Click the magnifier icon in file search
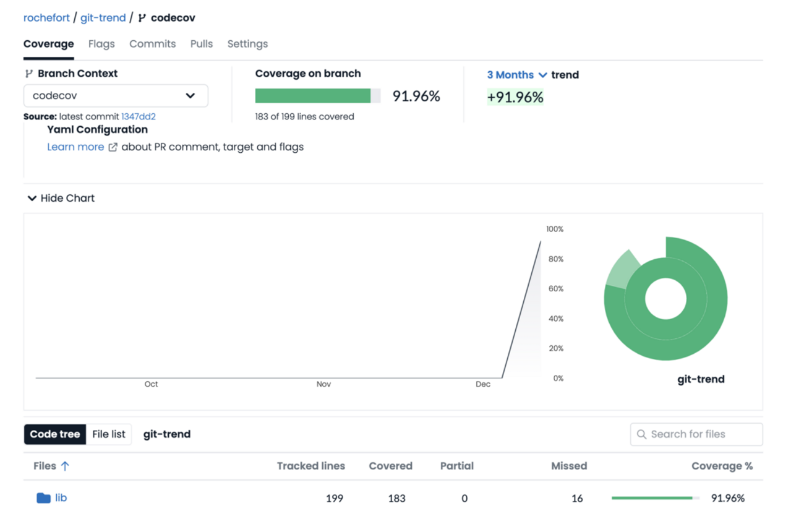Image resolution: width=804 pixels, height=532 pixels. point(641,434)
